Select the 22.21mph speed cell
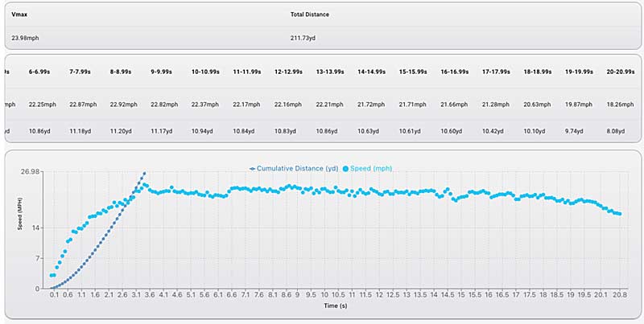Viewport: 644px width, 324px height. click(329, 105)
